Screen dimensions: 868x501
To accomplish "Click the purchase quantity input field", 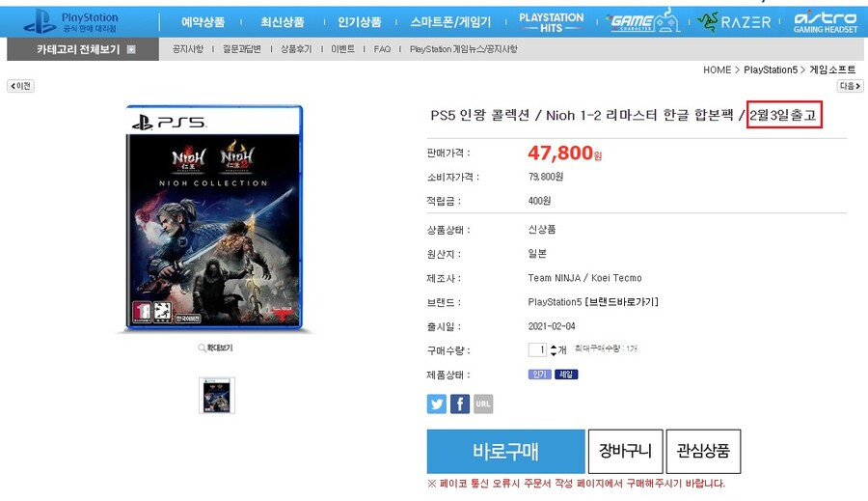I will coord(537,349).
